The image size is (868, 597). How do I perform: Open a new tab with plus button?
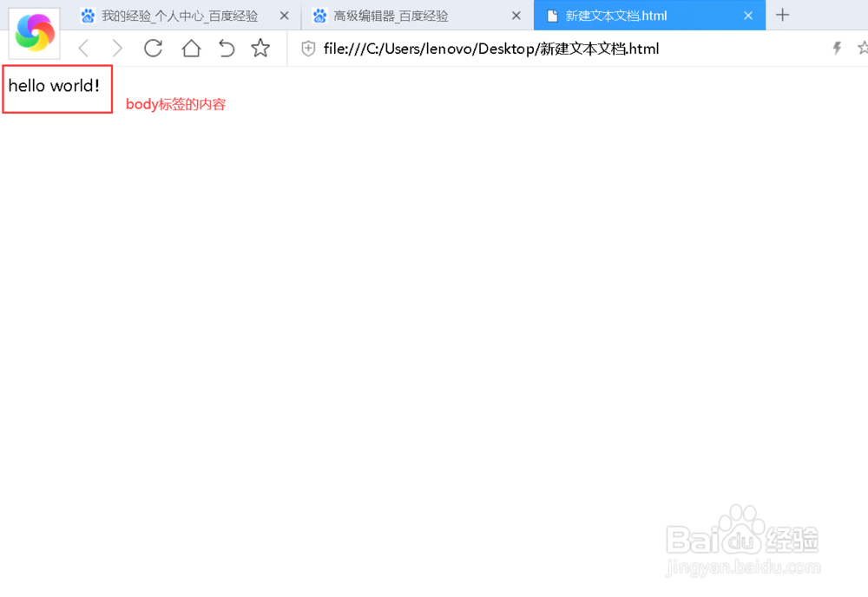[782, 15]
